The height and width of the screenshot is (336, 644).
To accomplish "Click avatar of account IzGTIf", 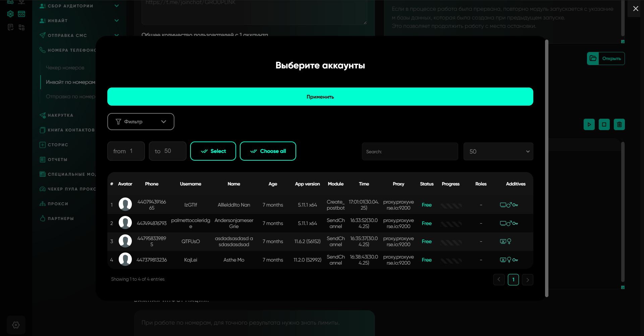I will pyautogui.click(x=125, y=205).
